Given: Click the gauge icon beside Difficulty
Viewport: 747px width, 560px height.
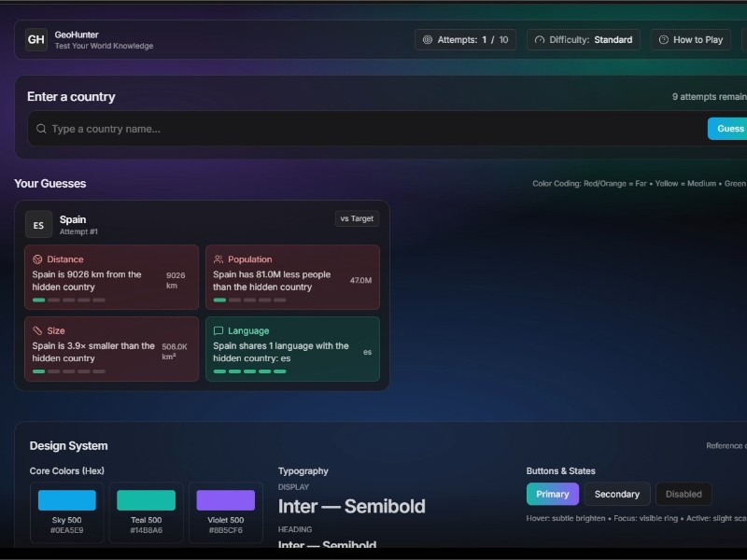Looking at the screenshot, I should [539, 40].
